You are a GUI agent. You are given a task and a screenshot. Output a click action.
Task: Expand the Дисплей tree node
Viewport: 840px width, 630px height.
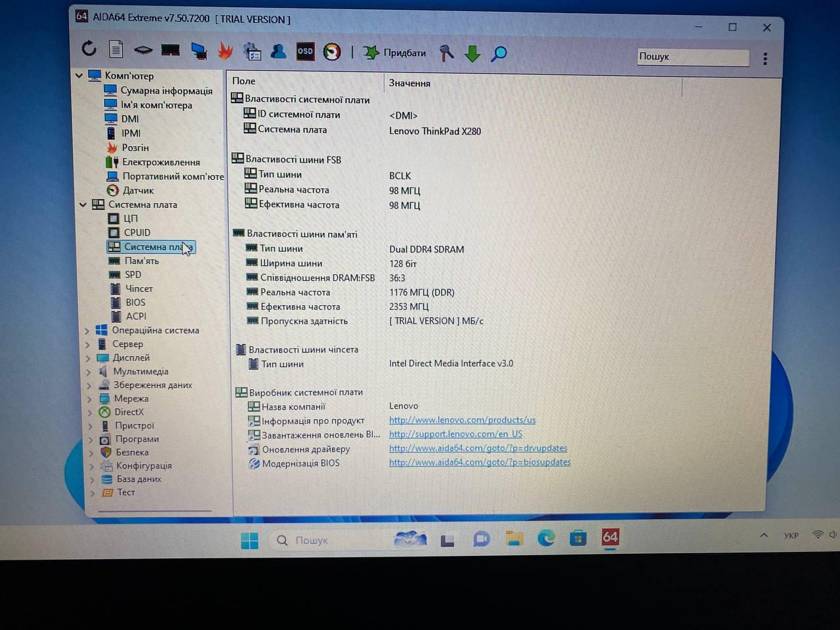[88, 358]
